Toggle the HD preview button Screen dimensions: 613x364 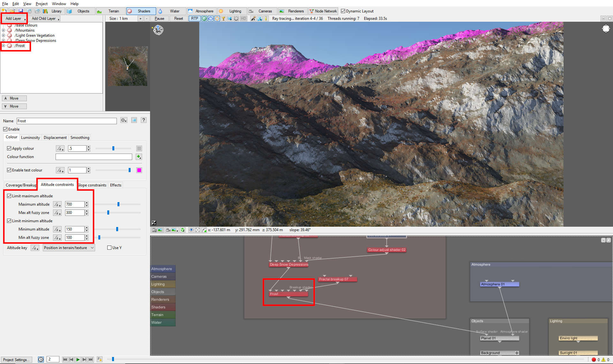pyautogui.click(x=243, y=19)
